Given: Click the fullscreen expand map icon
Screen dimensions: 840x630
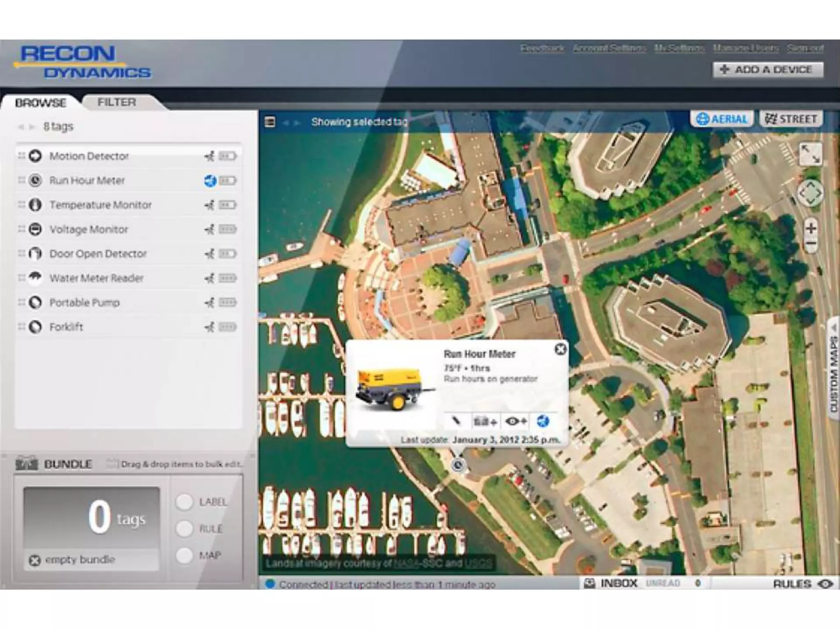Looking at the screenshot, I should (x=811, y=154).
